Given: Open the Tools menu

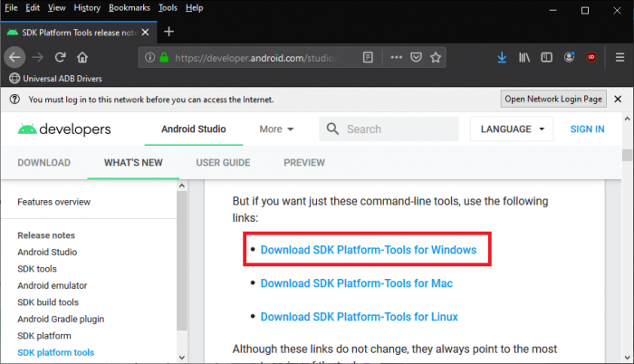Looking at the screenshot, I should (x=168, y=7).
